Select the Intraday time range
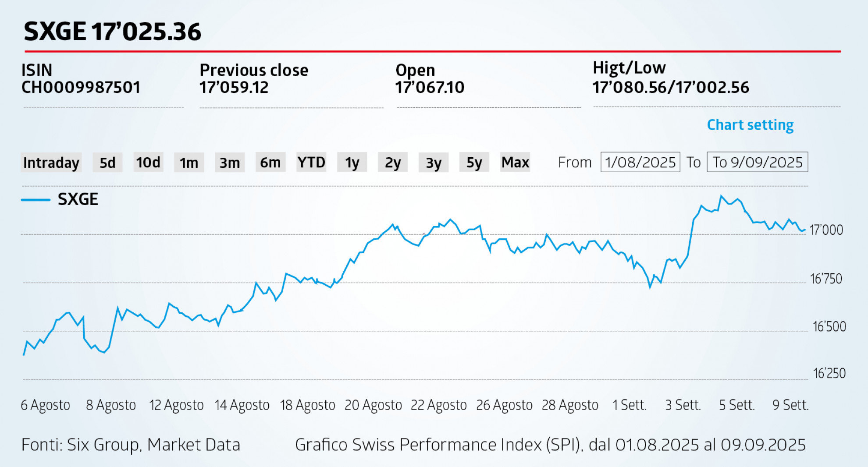Image resolution: width=868 pixels, height=467 pixels. (x=51, y=163)
